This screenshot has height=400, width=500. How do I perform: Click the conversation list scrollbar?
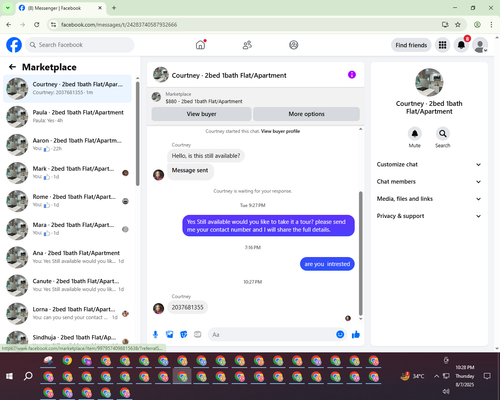138,133
